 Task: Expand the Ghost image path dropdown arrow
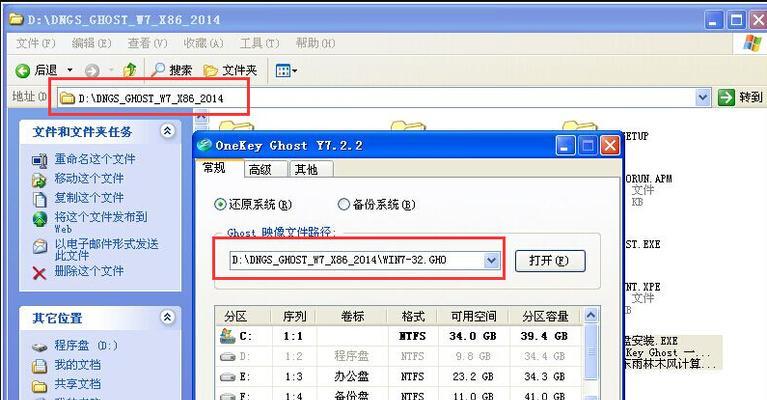point(491,261)
